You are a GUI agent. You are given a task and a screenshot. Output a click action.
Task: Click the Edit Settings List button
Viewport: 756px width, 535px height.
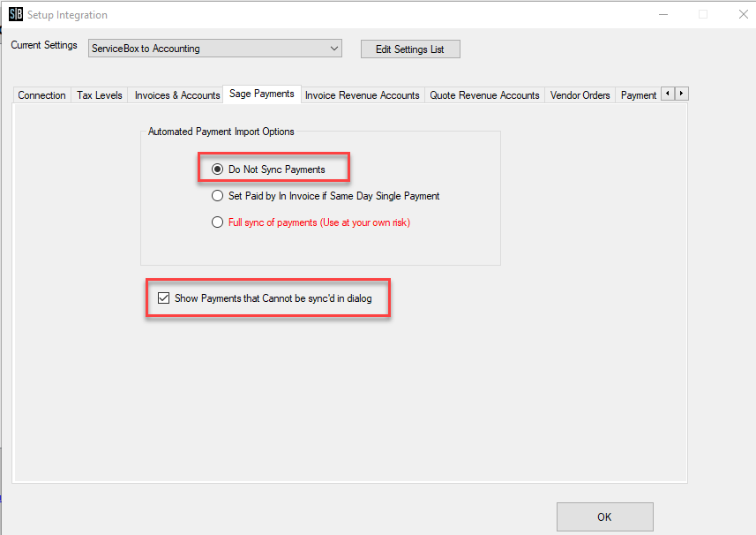tap(410, 49)
